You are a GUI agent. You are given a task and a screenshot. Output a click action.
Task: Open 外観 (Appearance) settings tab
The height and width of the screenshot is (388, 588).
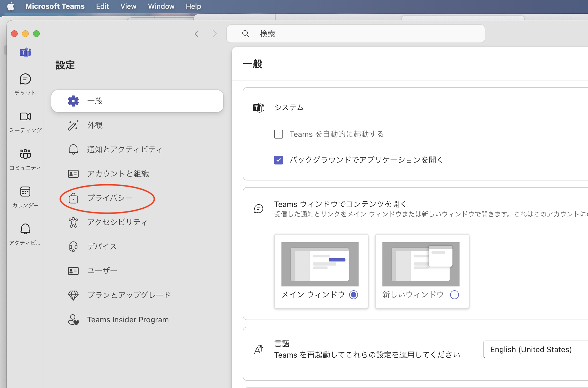[x=95, y=125]
